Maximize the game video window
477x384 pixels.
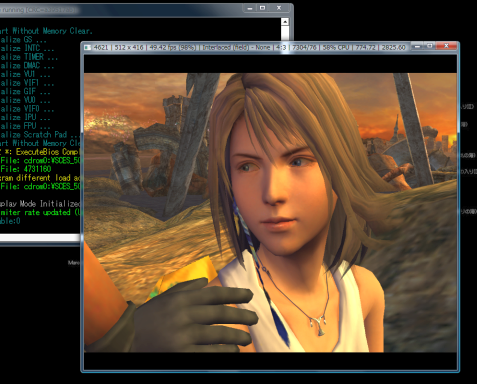click(x=430, y=46)
